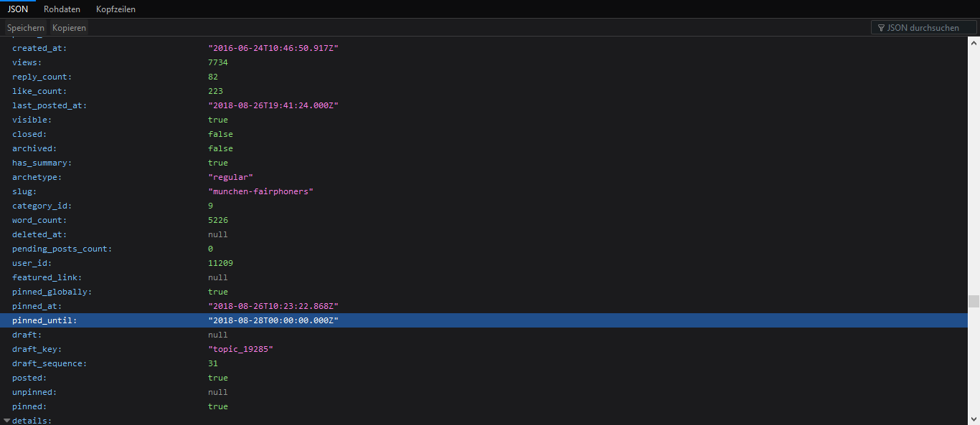Select the last_posted_at timestamp value
980x425 pixels.
(x=273, y=105)
